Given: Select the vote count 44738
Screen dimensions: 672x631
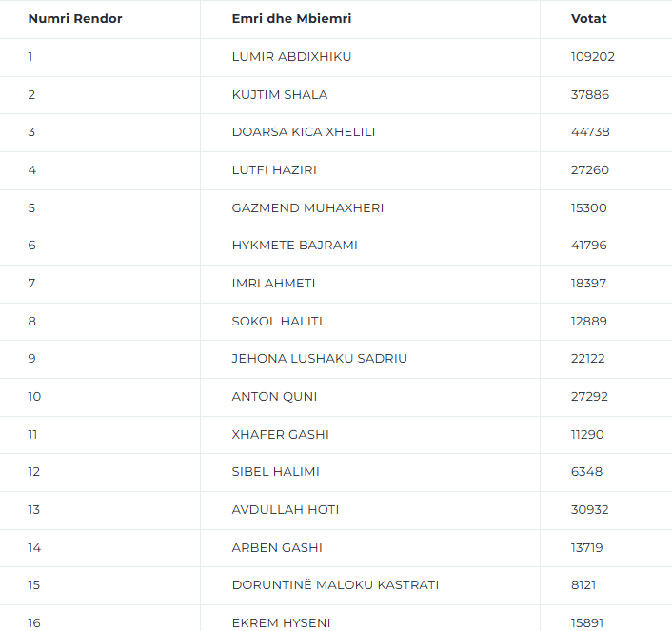Looking at the screenshot, I should click(x=590, y=132).
